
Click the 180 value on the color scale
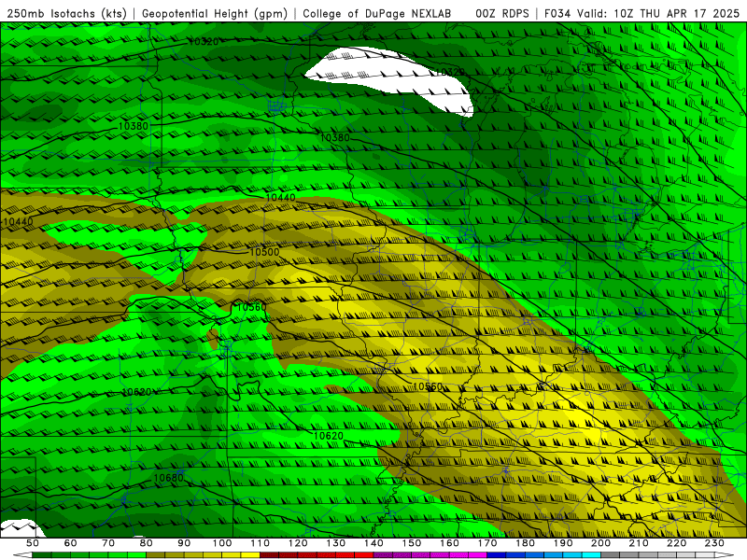(525, 543)
